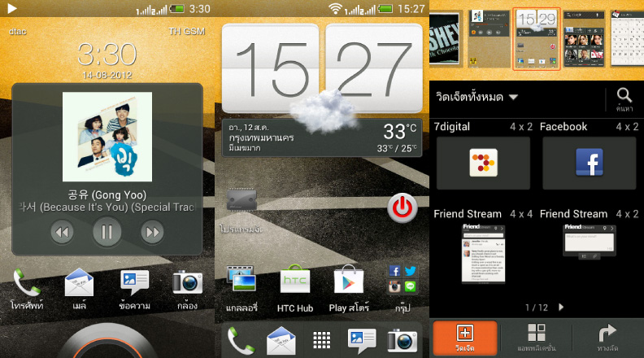Tap the battery icon in home status bar
644x358 pixels.
coord(385,8)
